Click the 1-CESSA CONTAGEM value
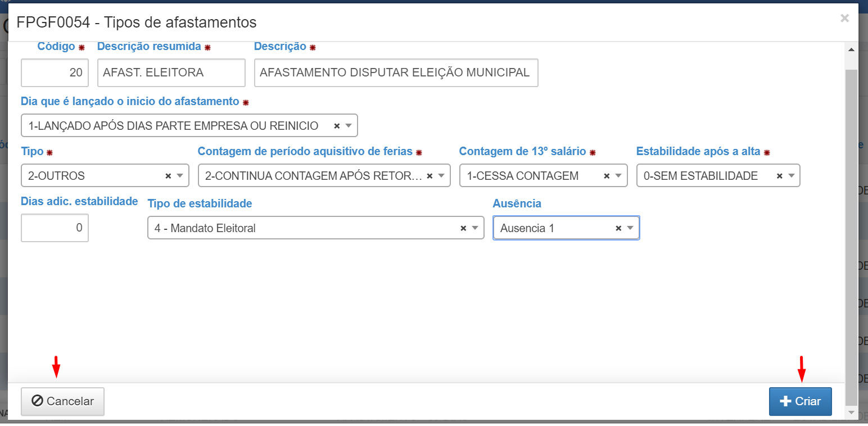The height and width of the screenshot is (426, 868). point(523,176)
